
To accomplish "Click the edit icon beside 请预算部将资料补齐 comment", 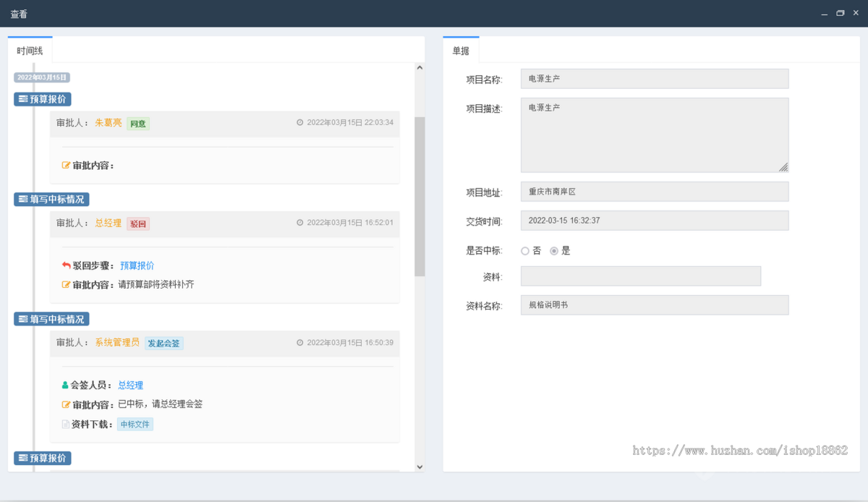I will (x=67, y=284).
